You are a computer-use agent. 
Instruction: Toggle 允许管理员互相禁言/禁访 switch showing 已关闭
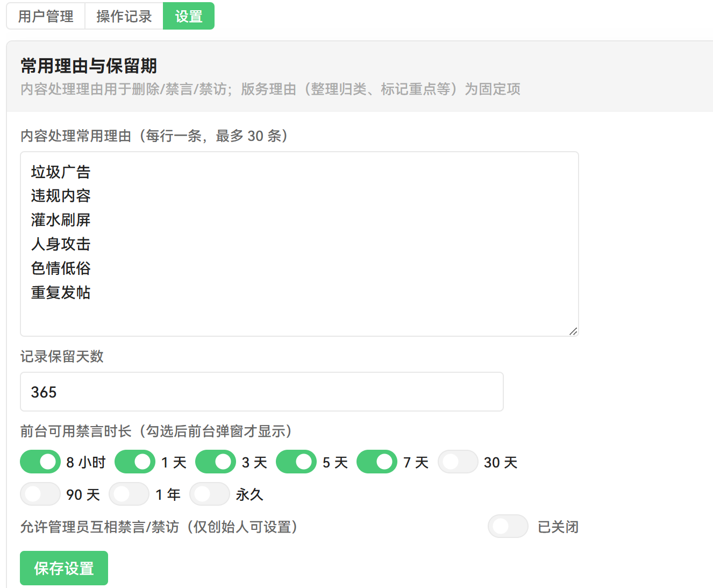point(508,526)
